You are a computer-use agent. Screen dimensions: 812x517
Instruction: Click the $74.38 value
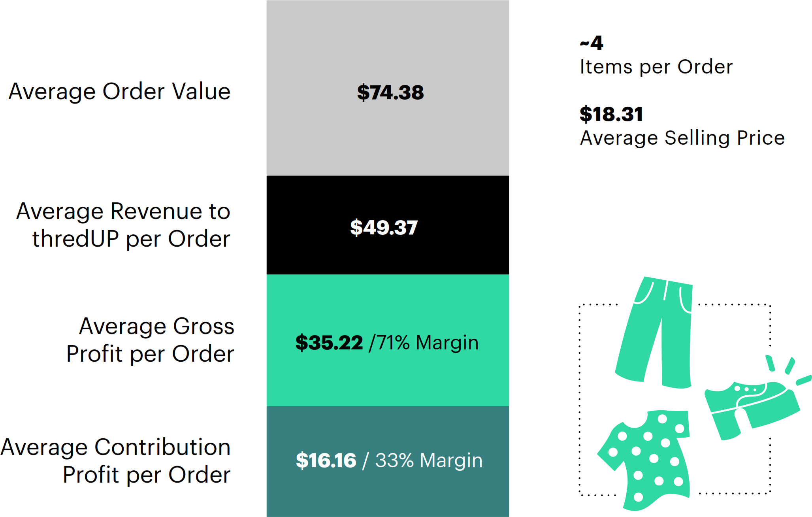pyautogui.click(x=390, y=92)
